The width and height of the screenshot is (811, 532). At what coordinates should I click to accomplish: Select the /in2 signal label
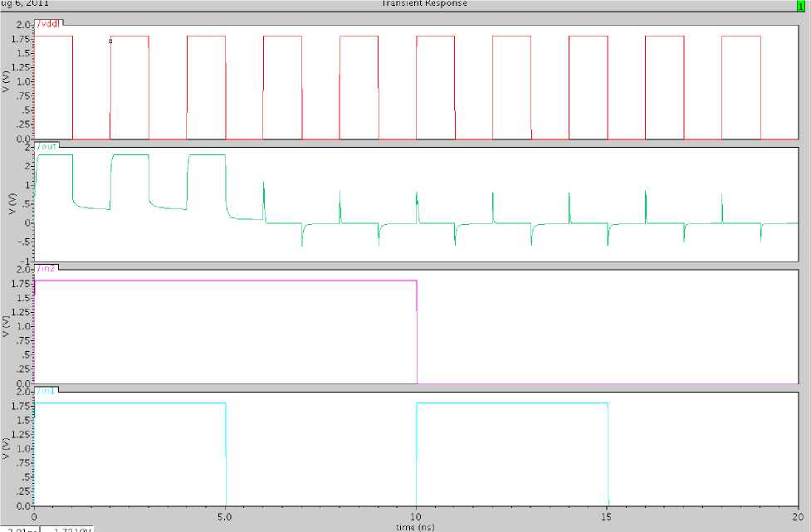(x=47, y=268)
